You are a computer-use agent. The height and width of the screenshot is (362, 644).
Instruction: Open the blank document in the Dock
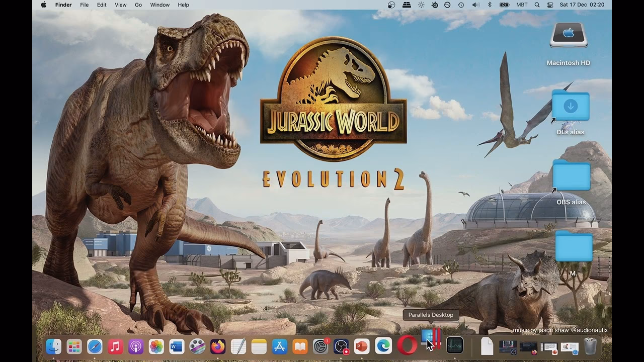(487, 346)
